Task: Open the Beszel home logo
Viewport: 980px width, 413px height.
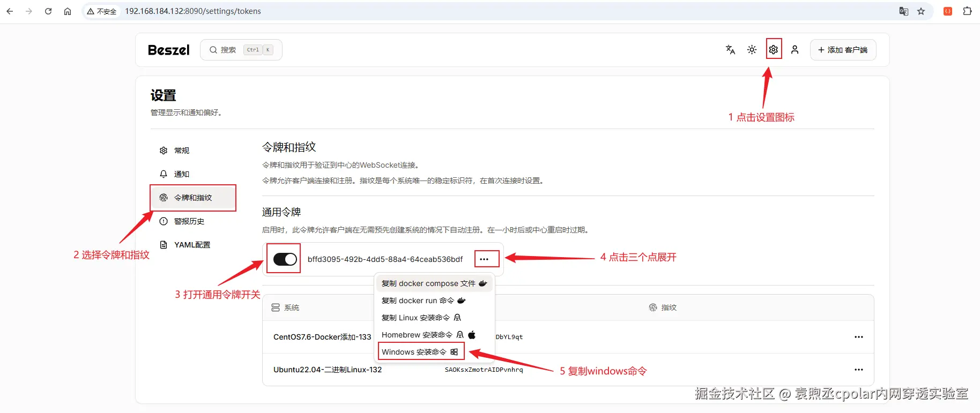Action: point(169,50)
